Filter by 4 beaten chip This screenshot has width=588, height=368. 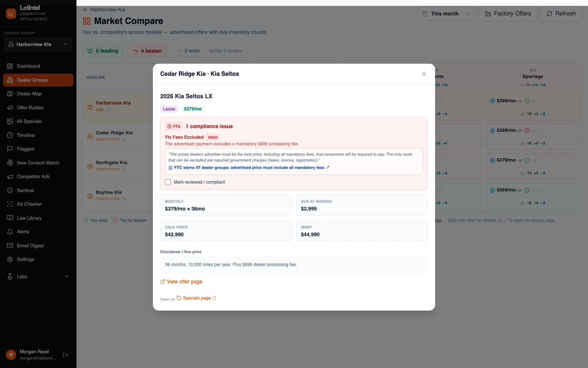(x=147, y=51)
